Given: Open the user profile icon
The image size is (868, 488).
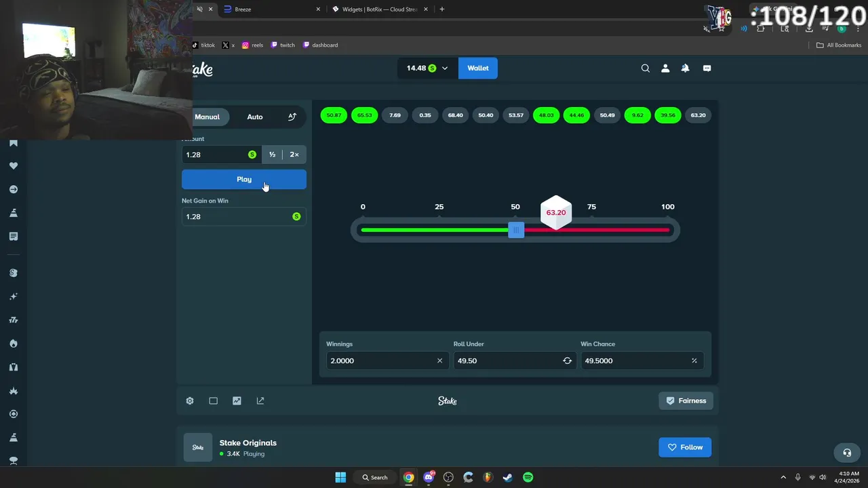Looking at the screenshot, I should [665, 68].
